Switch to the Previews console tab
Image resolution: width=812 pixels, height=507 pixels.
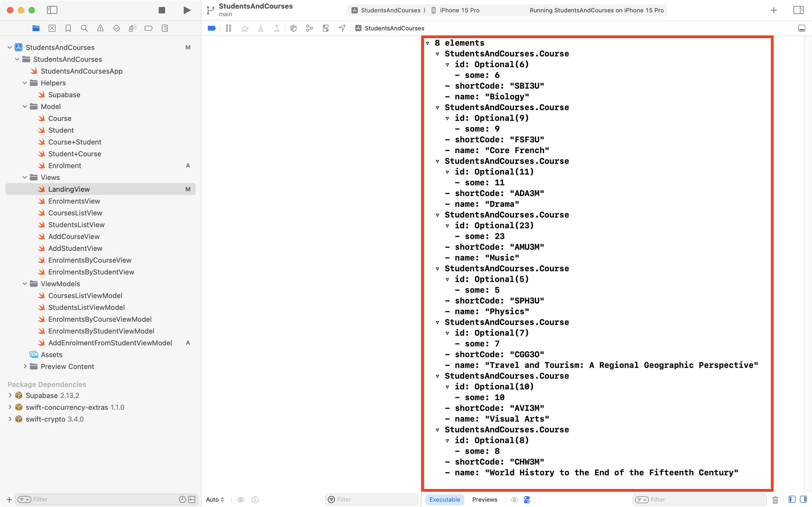pyautogui.click(x=484, y=499)
